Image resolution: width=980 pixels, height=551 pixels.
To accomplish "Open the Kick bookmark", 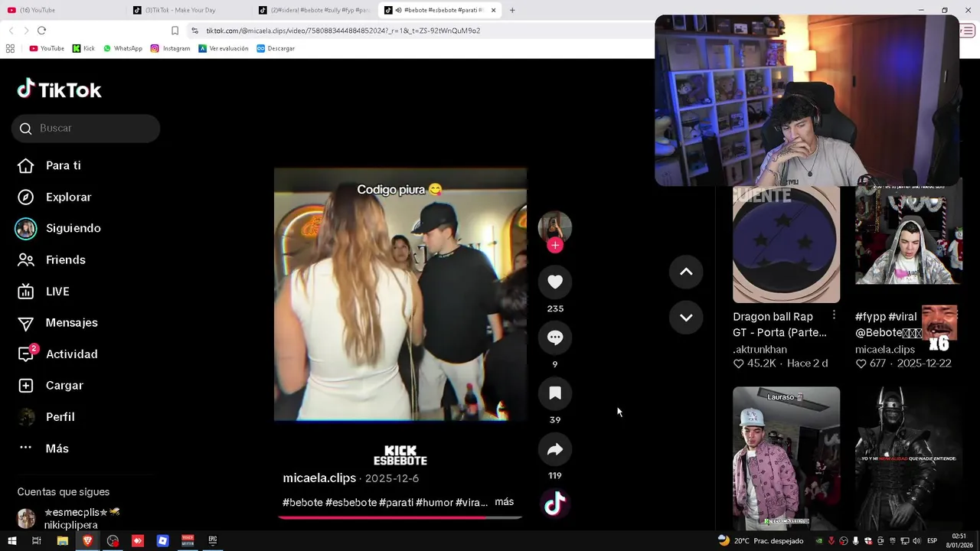I will point(83,48).
